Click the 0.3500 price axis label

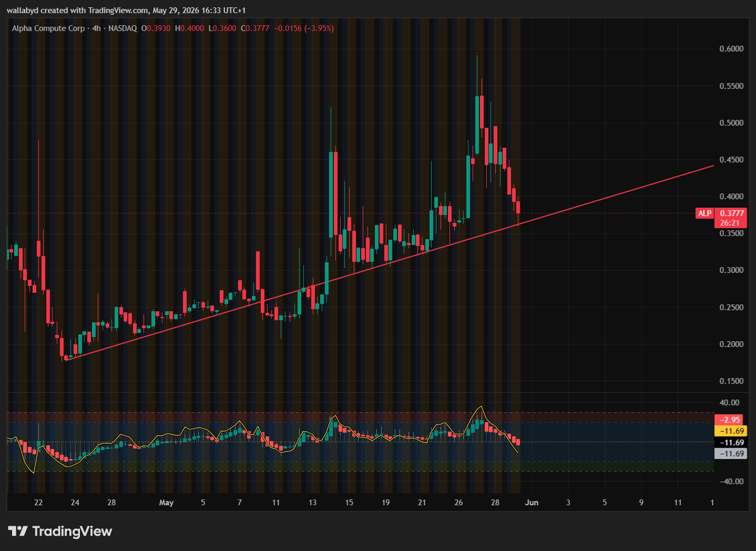click(730, 234)
